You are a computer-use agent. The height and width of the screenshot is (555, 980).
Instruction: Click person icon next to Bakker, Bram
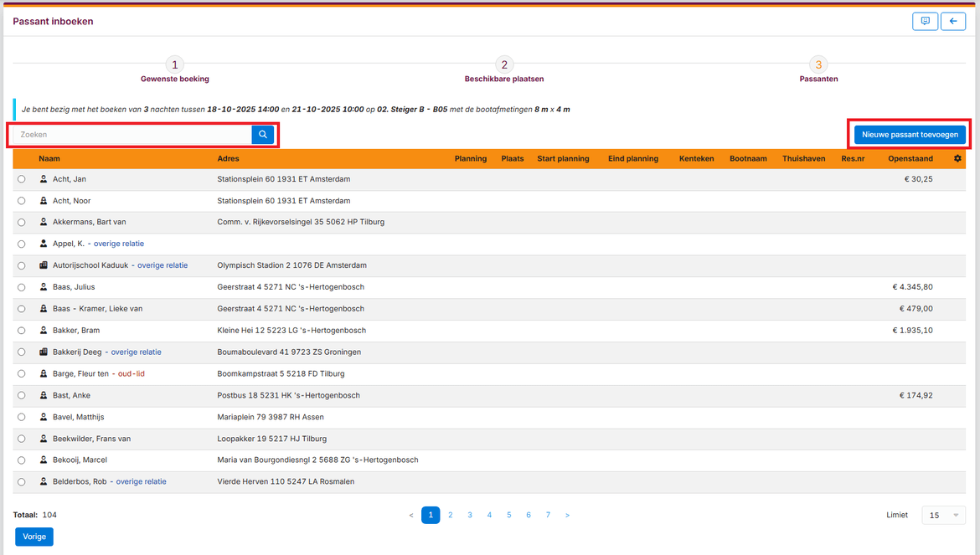tap(44, 331)
